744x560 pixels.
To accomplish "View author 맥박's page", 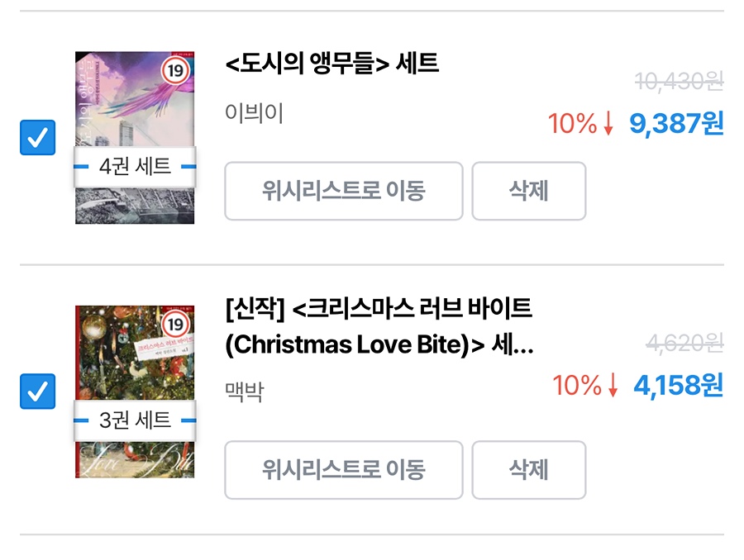I will (x=244, y=391).
